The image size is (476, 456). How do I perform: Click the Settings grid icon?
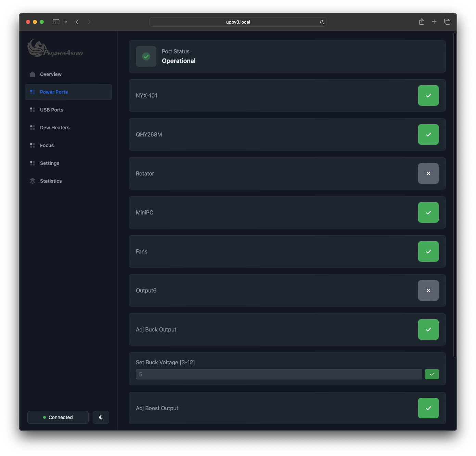pyautogui.click(x=33, y=163)
